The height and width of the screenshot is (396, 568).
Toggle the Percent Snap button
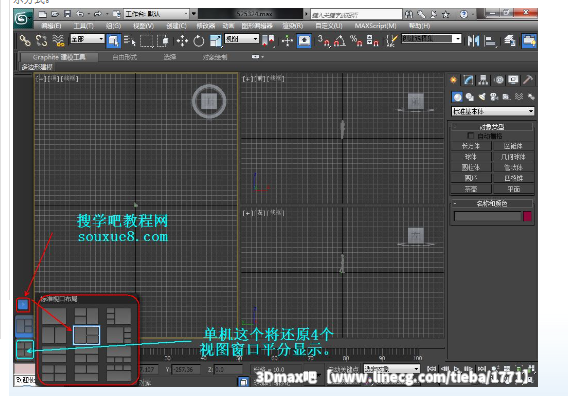356,41
